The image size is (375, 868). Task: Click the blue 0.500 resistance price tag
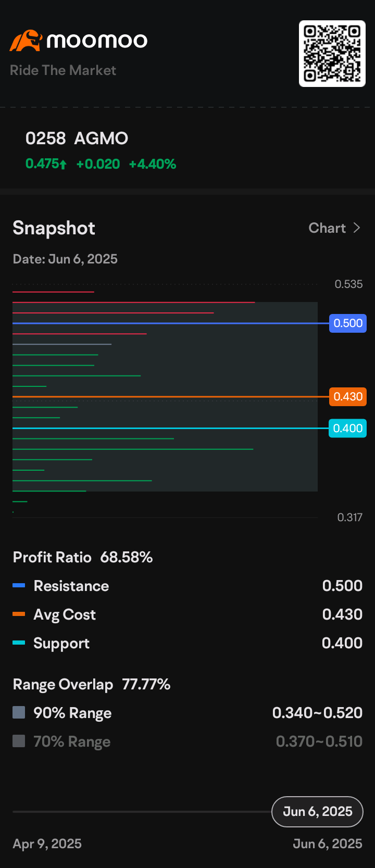point(348,323)
